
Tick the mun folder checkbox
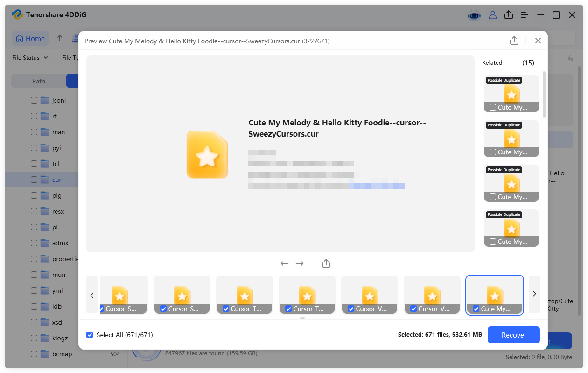coord(34,275)
